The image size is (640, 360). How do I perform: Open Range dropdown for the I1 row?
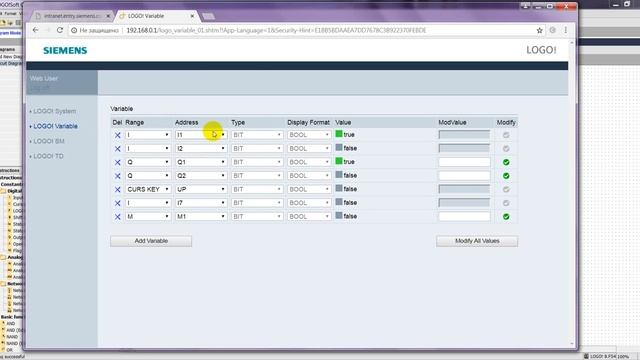(x=148, y=135)
